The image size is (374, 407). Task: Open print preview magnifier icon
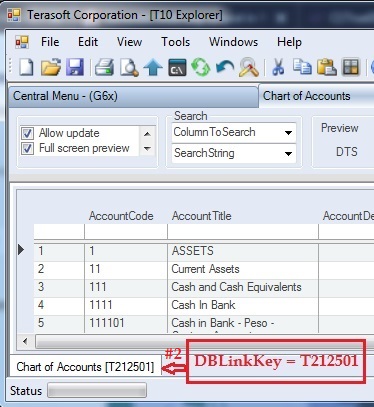(x=129, y=67)
